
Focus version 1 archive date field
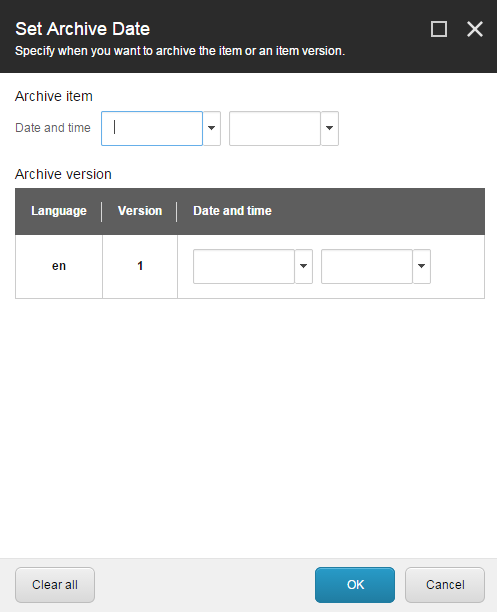[244, 267]
